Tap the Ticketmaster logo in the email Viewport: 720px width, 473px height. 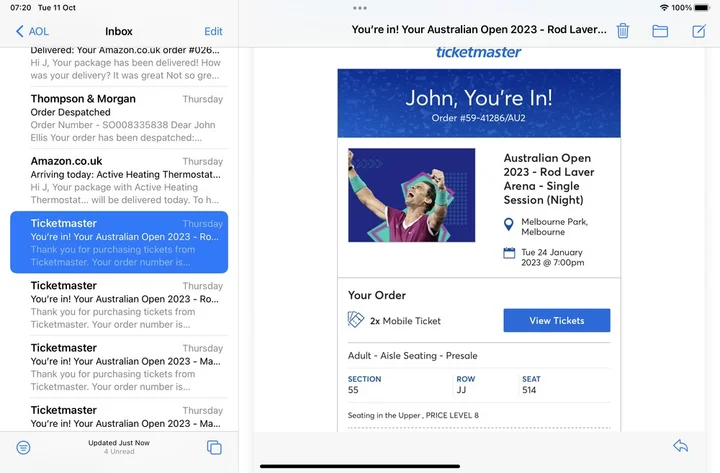tap(478, 52)
